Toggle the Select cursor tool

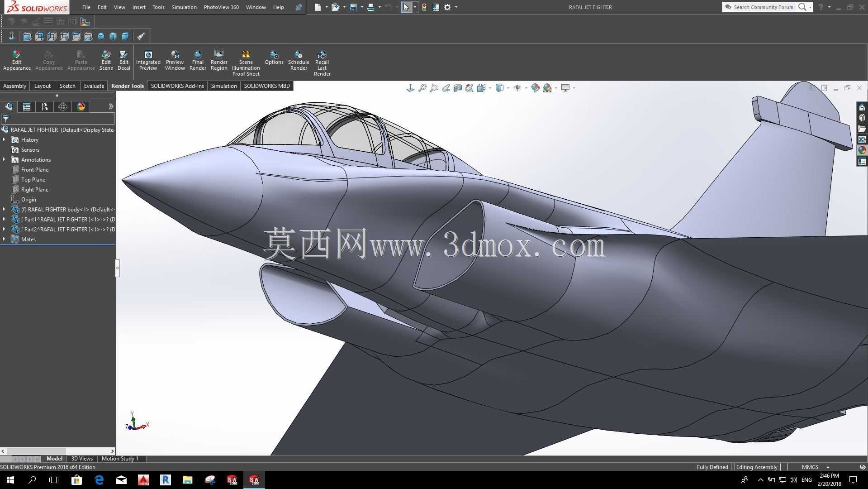(406, 7)
